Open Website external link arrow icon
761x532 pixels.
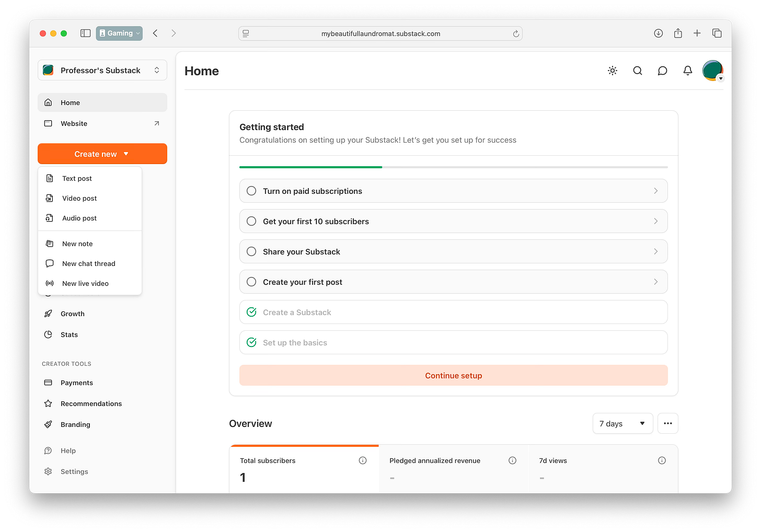click(157, 123)
